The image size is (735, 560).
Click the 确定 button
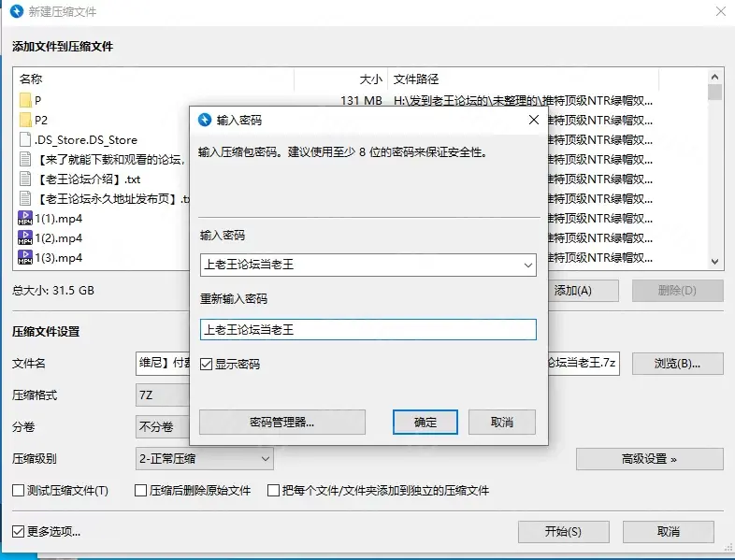pos(425,423)
